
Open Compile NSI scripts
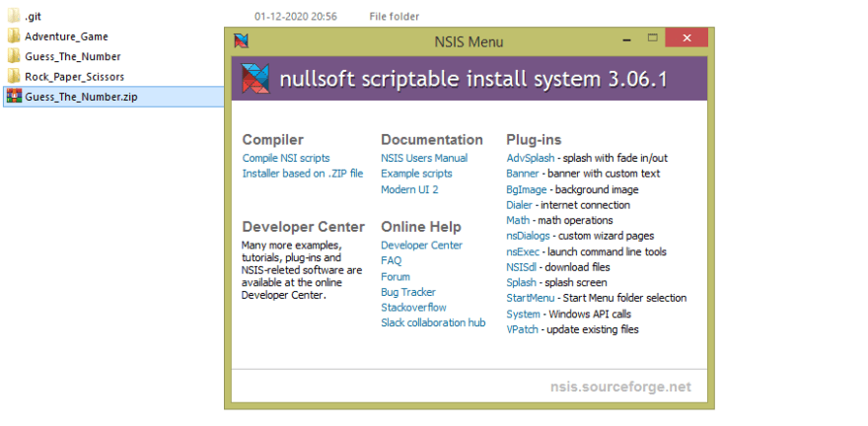[x=286, y=158]
